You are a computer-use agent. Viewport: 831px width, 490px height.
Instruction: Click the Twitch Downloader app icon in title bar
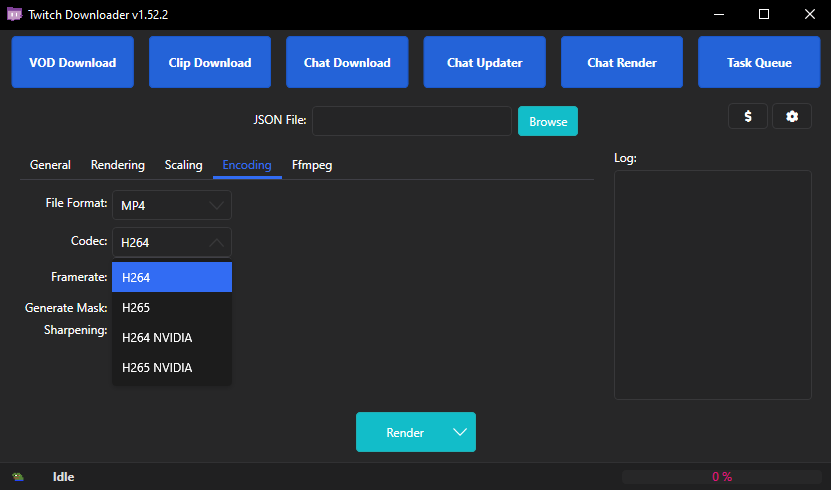pos(14,14)
